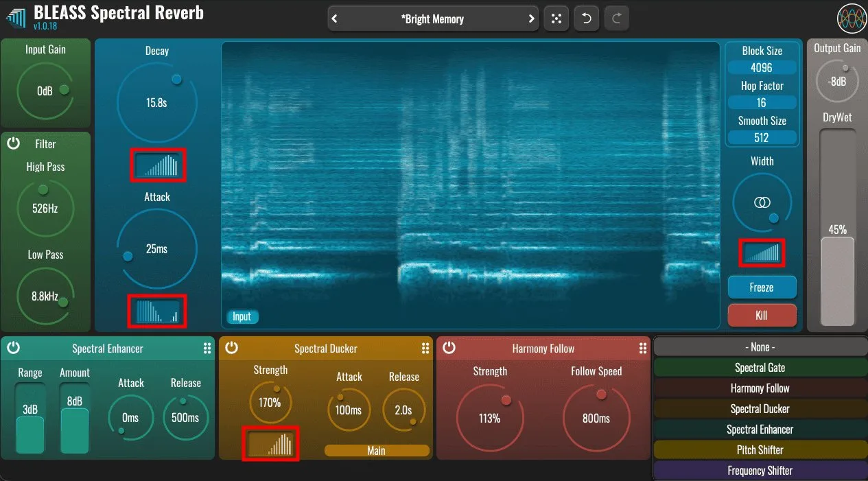
Task: Click the Decay 15.8s knob
Action: point(157,103)
